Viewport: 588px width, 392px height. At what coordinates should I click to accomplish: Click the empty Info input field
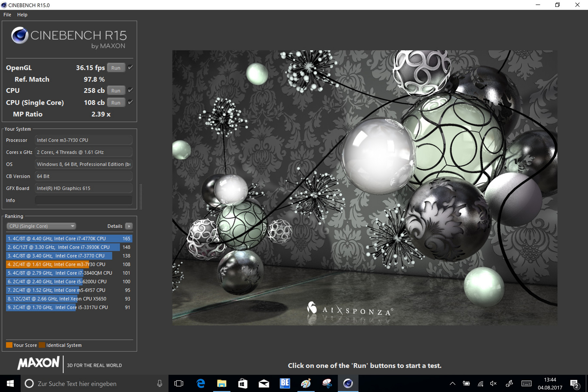point(84,200)
